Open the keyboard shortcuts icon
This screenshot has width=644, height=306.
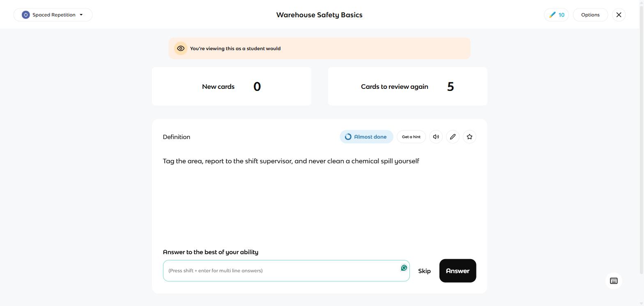[614, 281]
